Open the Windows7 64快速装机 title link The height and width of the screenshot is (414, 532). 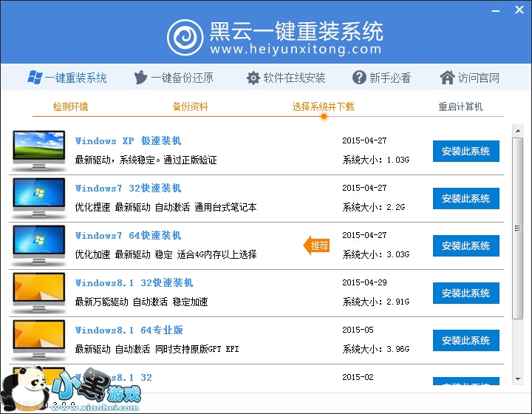pos(128,236)
